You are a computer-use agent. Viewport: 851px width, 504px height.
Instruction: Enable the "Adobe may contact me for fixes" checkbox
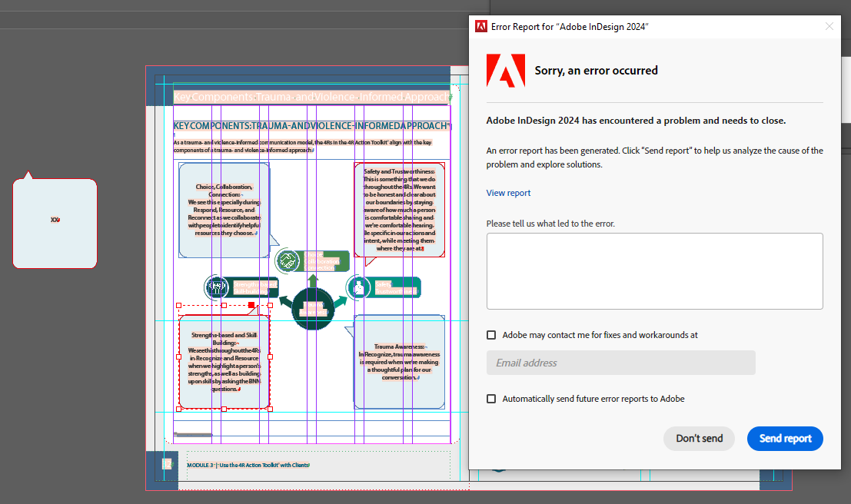click(490, 334)
